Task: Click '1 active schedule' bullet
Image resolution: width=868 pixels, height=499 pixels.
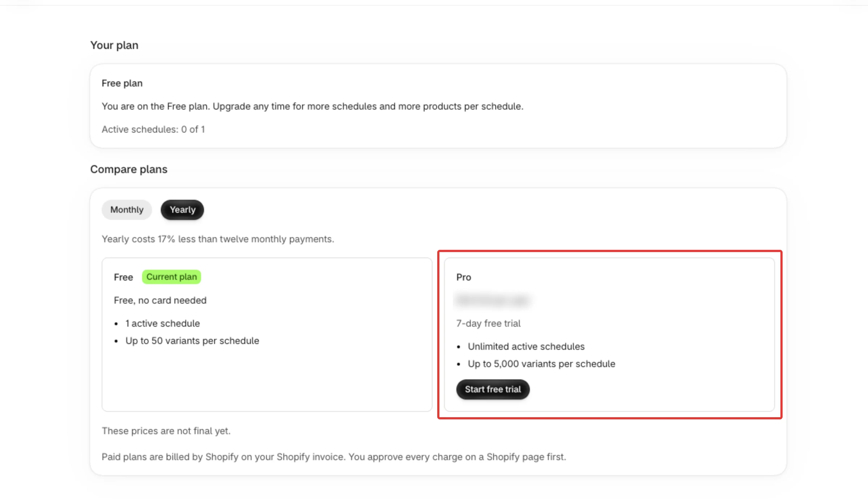Action: coord(163,323)
